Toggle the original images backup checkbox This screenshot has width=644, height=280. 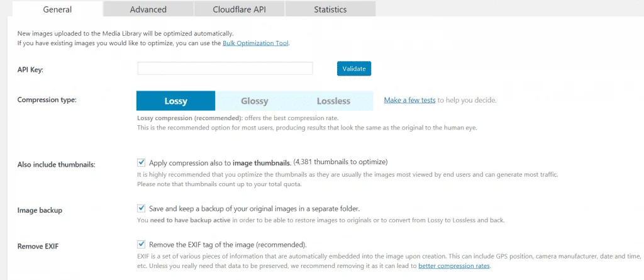[142, 208]
